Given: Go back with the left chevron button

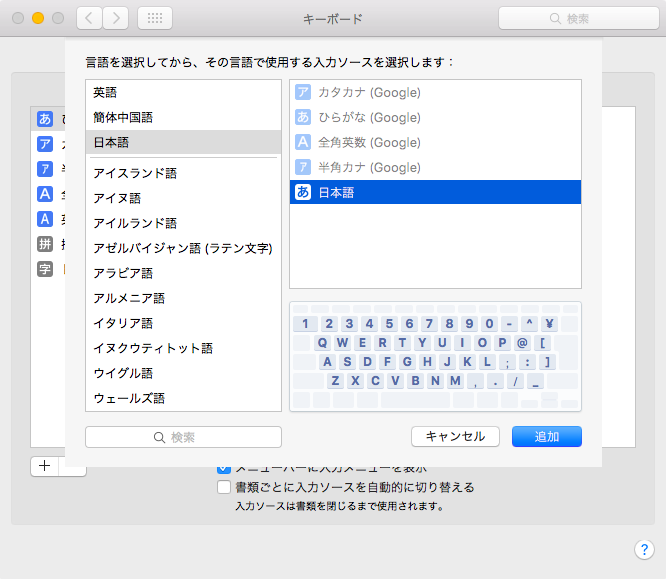Looking at the screenshot, I should coord(89,18).
